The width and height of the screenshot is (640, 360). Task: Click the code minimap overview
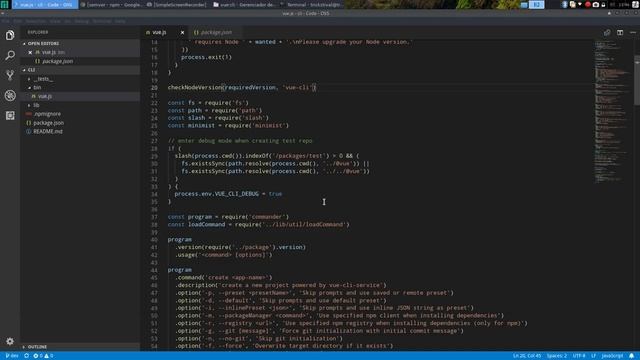pyautogui.click(x=613, y=110)
